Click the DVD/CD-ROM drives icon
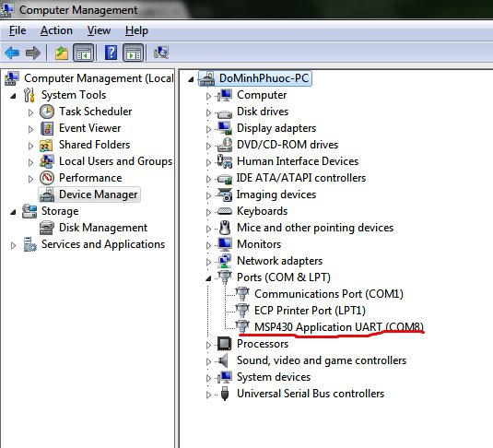This screenshot has width=493, height=448. pyautogui.click(x=225, y=145)
